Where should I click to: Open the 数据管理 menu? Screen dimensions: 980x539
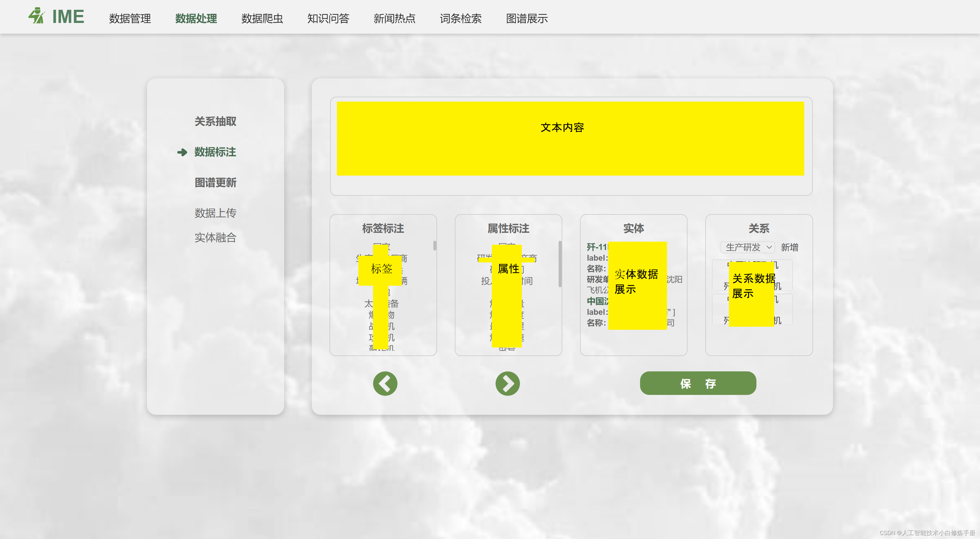130,18
